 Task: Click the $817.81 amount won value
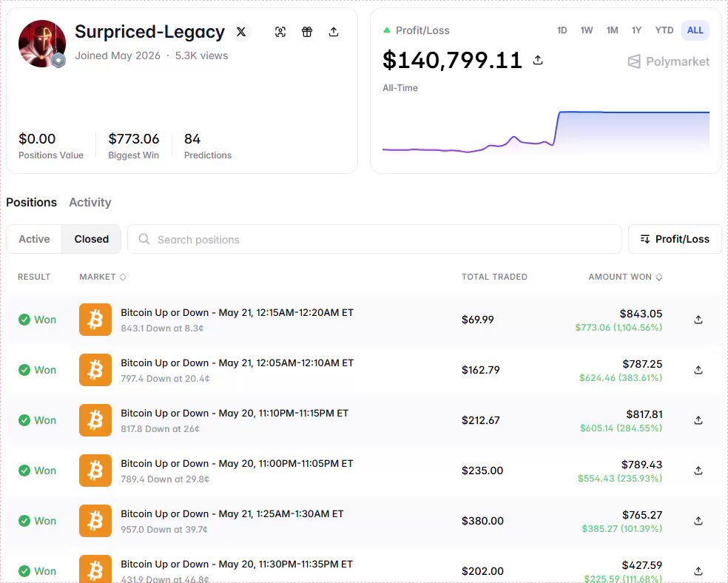644,414
